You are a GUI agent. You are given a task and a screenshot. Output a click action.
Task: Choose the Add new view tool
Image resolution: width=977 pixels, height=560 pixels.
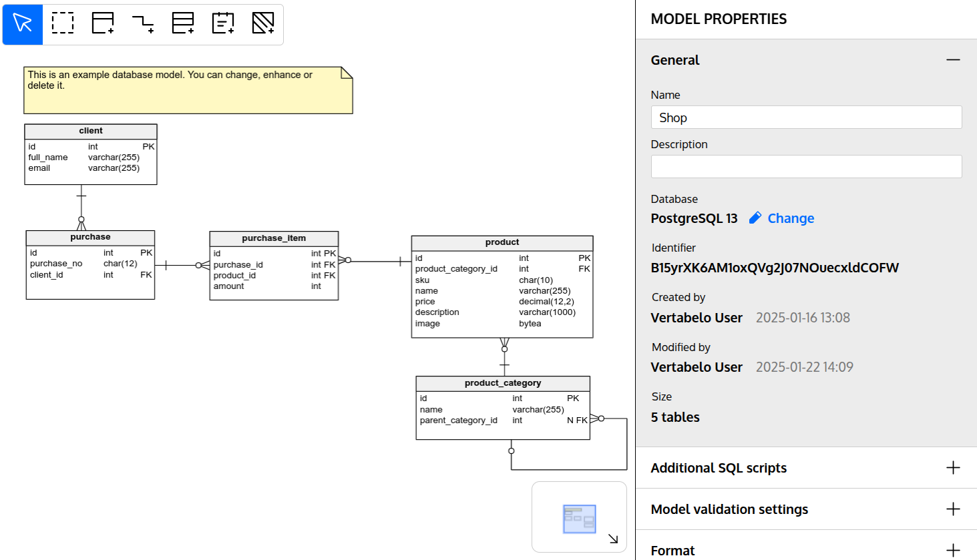pos(183,24)
